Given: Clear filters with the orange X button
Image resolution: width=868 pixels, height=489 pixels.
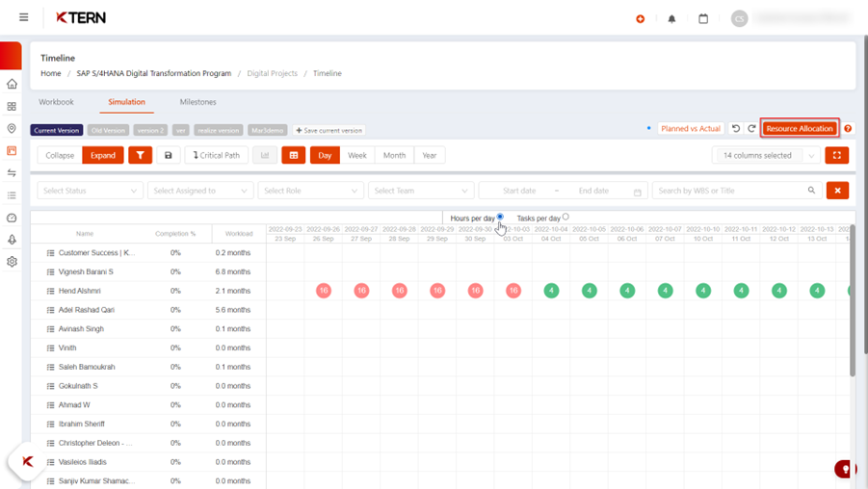Looking at the screenshot, I should coord(837,191).
